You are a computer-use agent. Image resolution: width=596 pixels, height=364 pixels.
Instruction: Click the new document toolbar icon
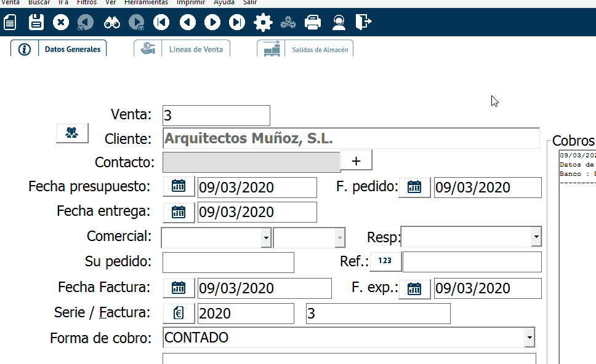(x=10, y=23)
